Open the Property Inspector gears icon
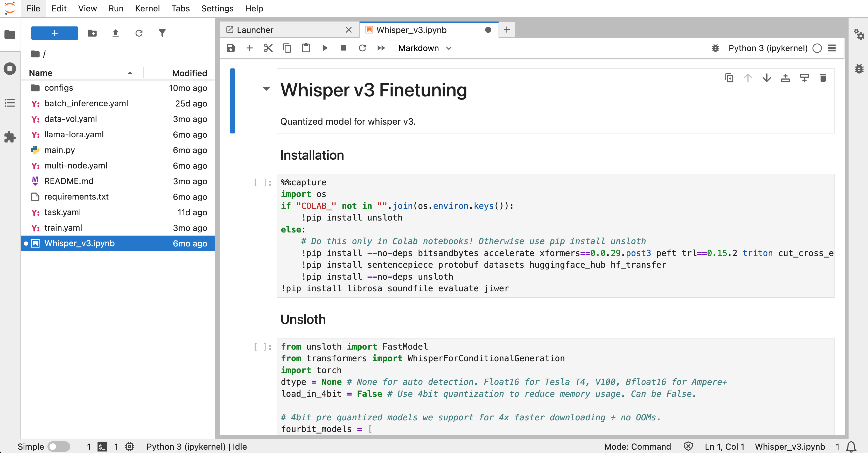 tap(859, 34)
